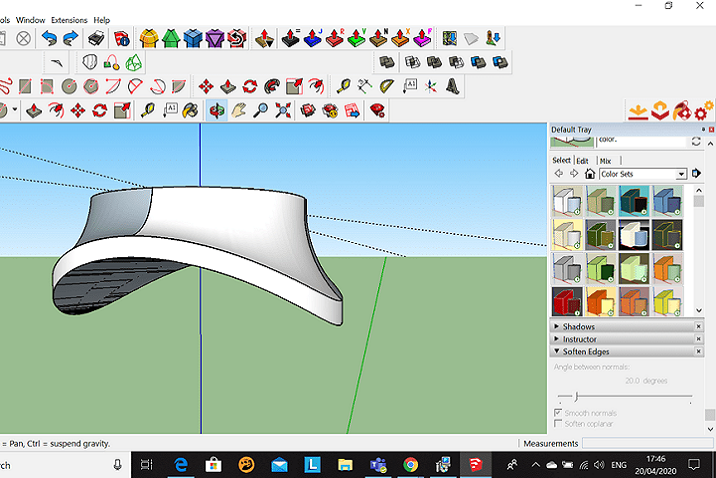Enable the Soften coplanar checkbox
716x478 pixels.
point(558,424)
